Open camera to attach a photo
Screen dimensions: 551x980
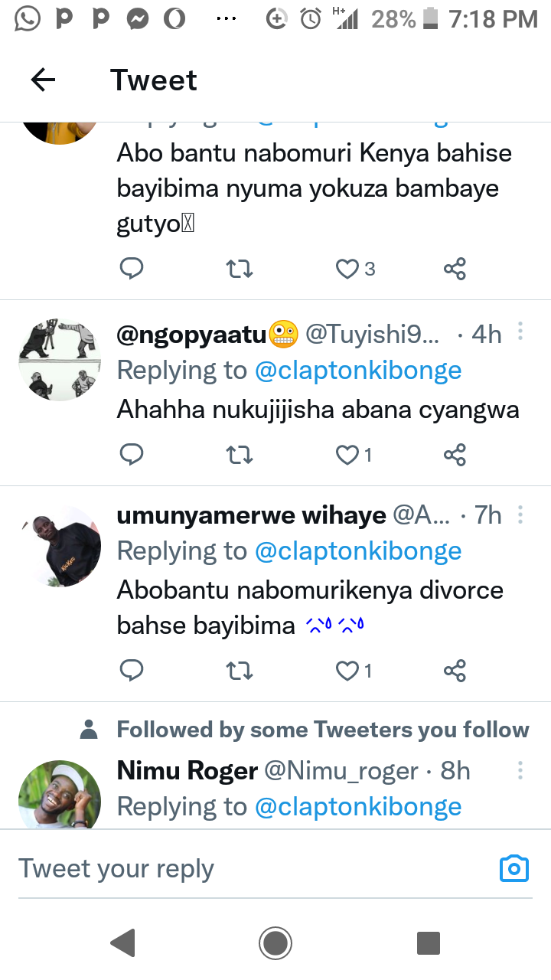click(x=514, y=868)
